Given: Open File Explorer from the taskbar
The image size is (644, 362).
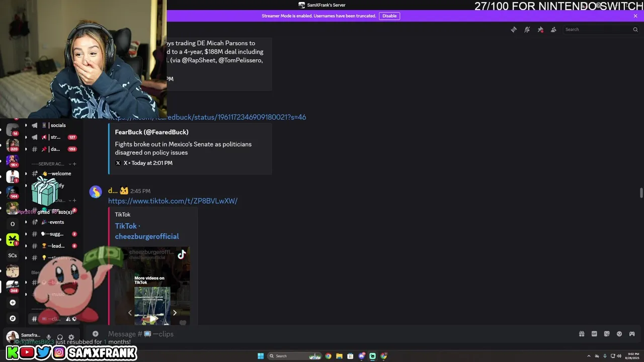Looking at the screenshot, I should pos(340,356).
